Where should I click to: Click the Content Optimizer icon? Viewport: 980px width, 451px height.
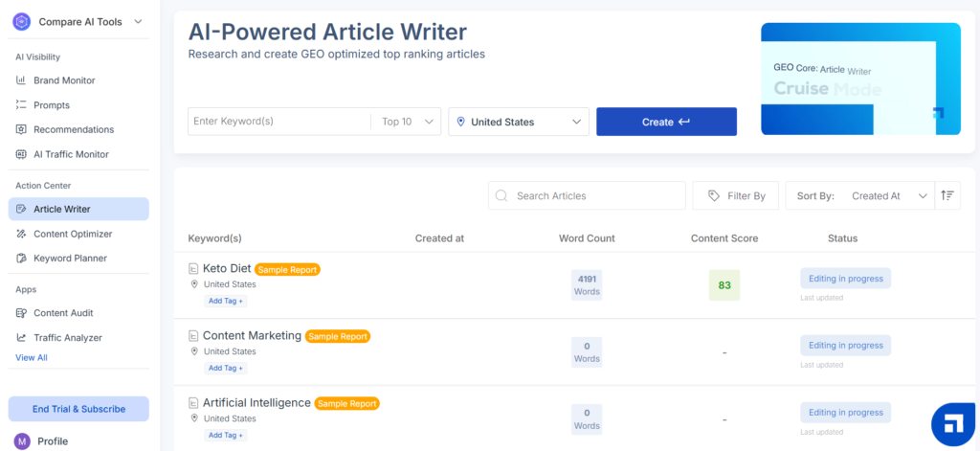(21, 234)
